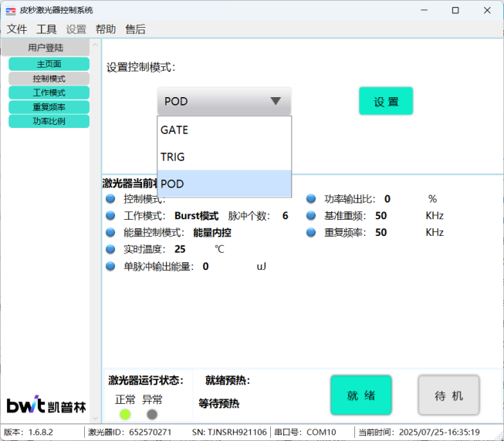Collapse the control mode dropdown arrow
This screenshot has width=504, height=441.
[276, 101]
